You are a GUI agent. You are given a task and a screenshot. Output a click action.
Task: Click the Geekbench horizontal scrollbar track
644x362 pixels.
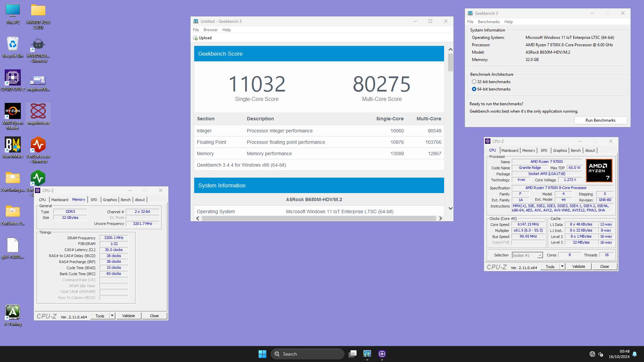point(319,218)
